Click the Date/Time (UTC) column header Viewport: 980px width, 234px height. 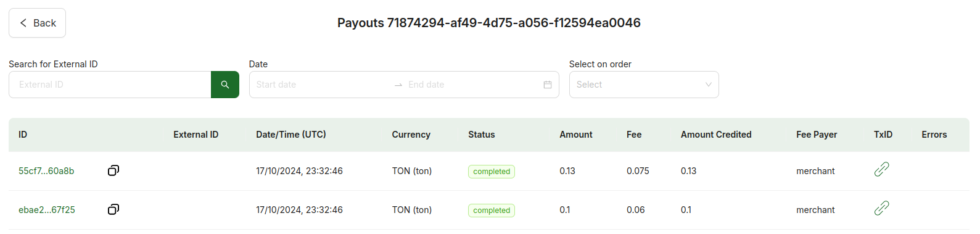291,135
